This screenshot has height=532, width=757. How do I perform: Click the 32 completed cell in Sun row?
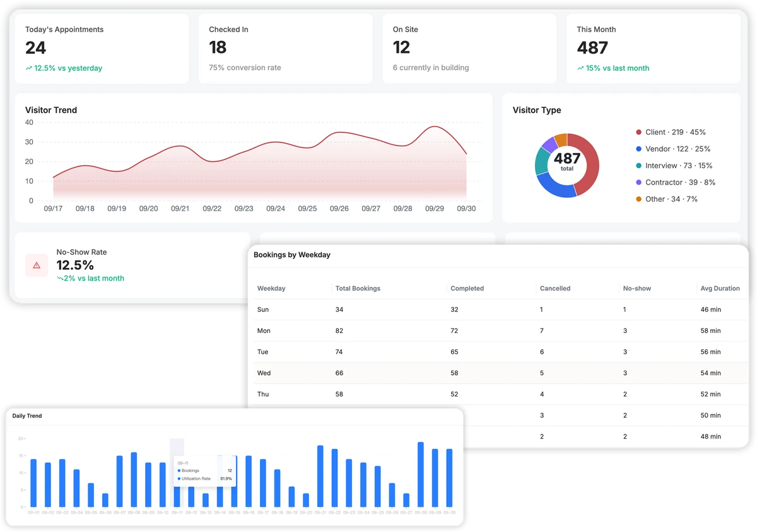pyautogui.click(x=454, y=309)
